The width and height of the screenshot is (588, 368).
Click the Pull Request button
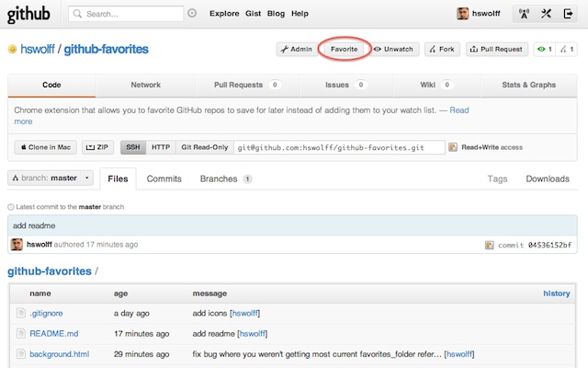497,49
